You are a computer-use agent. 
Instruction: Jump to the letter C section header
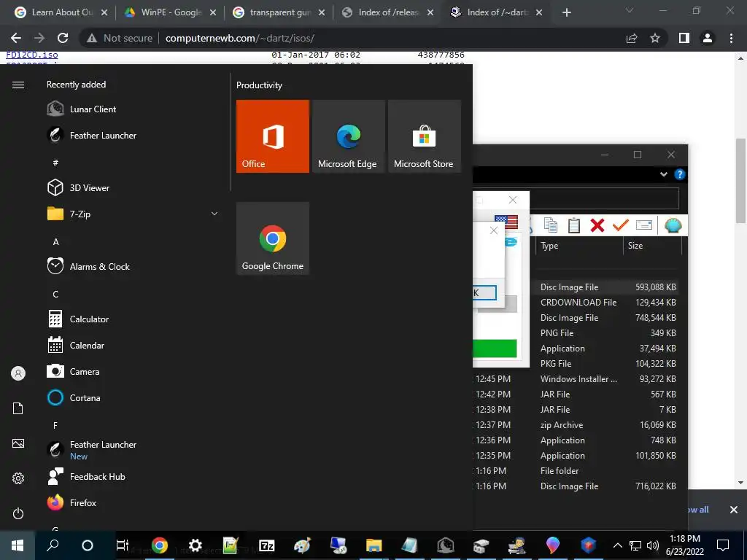pyautogui.click(x=55, y=295)
